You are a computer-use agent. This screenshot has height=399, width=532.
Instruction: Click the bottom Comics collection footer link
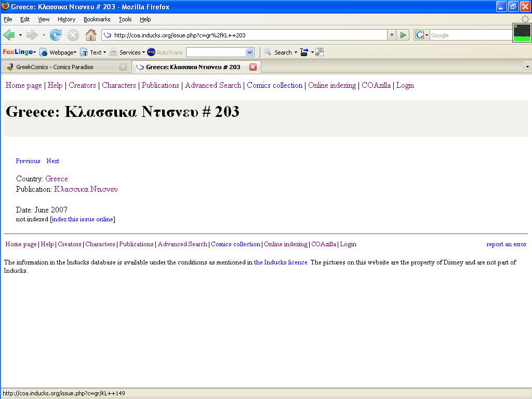pos(235,244)
